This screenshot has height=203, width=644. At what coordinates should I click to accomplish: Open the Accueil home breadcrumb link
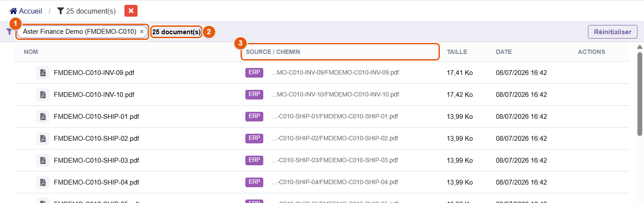pyautogui.click(x=26, y=11)
